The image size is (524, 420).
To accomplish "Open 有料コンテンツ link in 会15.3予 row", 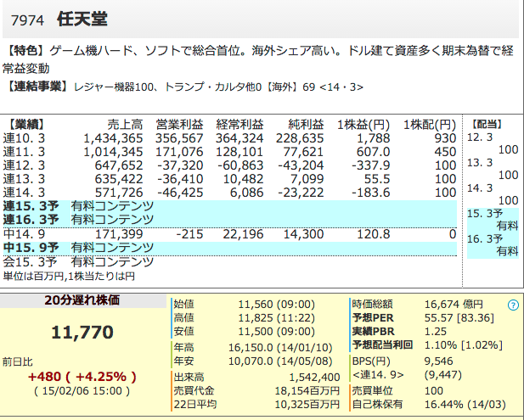I will click(x=112, y=261).
